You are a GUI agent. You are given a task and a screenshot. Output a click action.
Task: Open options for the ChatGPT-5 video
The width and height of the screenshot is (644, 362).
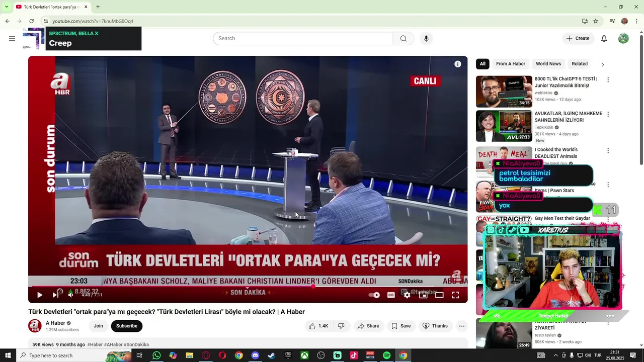point(608,79)
